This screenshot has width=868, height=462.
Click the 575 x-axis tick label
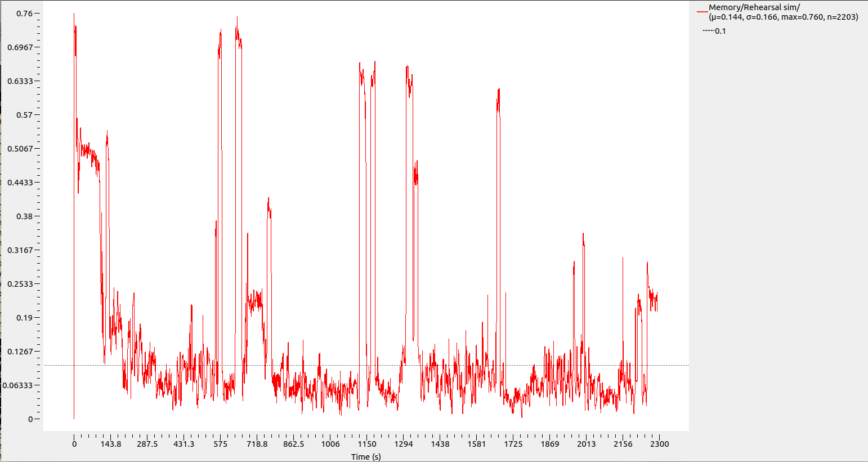pos(221,444)
